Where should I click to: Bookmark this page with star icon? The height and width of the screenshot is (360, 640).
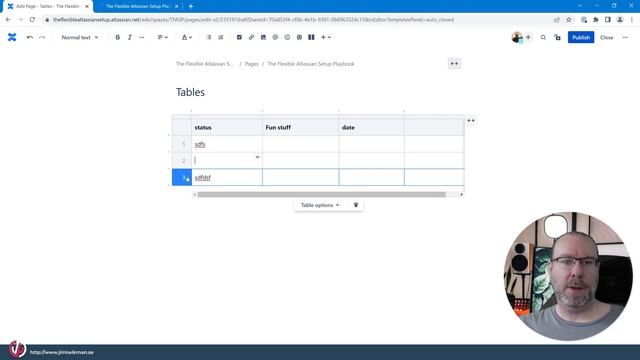click(x=569, y=20)
